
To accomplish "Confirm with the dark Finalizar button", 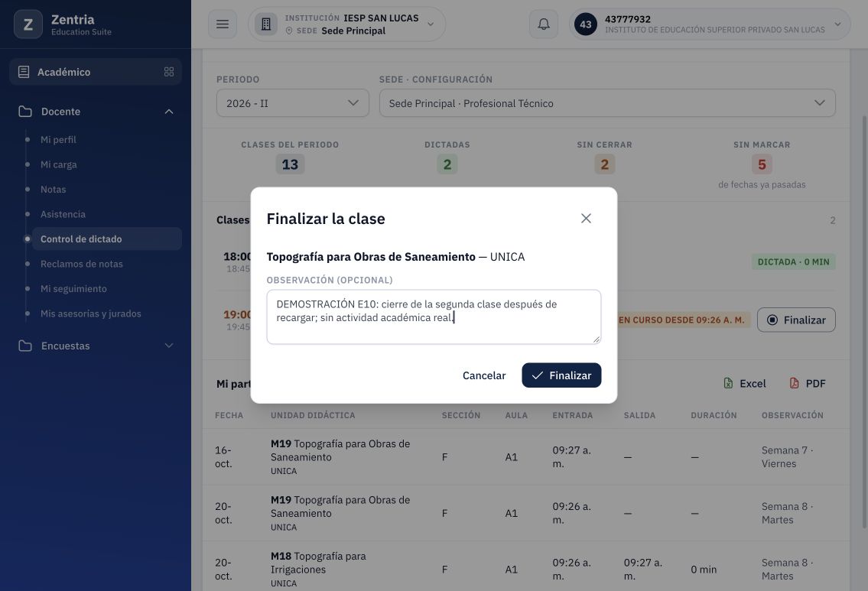I will click(x=561, y=375).
